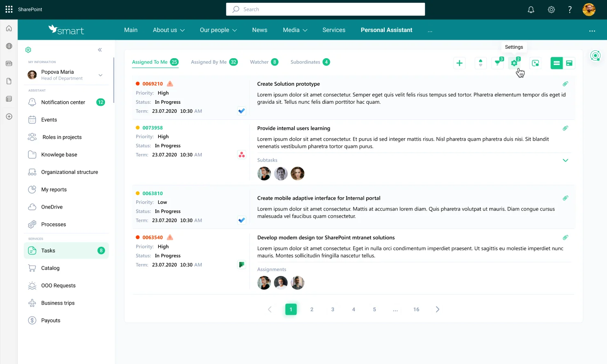
Task: Open task number 0073958
Action: pos(153,128)
